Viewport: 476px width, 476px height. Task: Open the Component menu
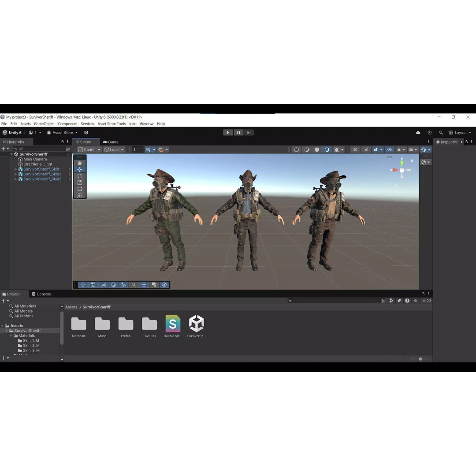(x=68, y=124)
